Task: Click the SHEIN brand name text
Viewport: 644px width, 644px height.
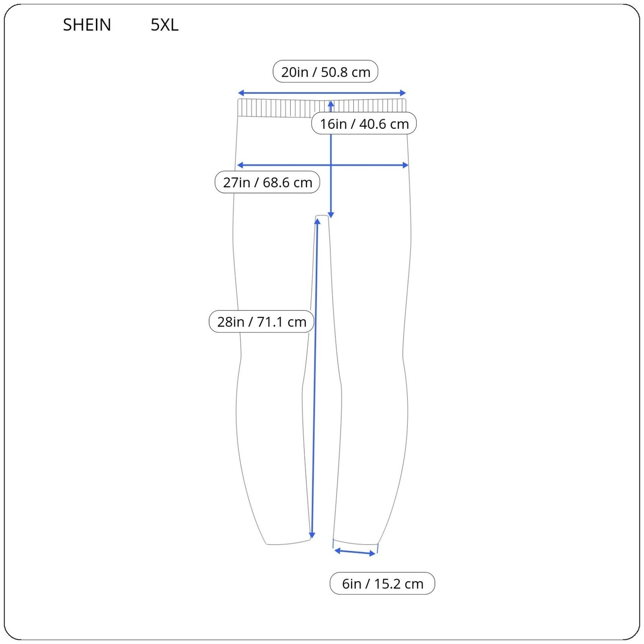Action: (87, 25)
